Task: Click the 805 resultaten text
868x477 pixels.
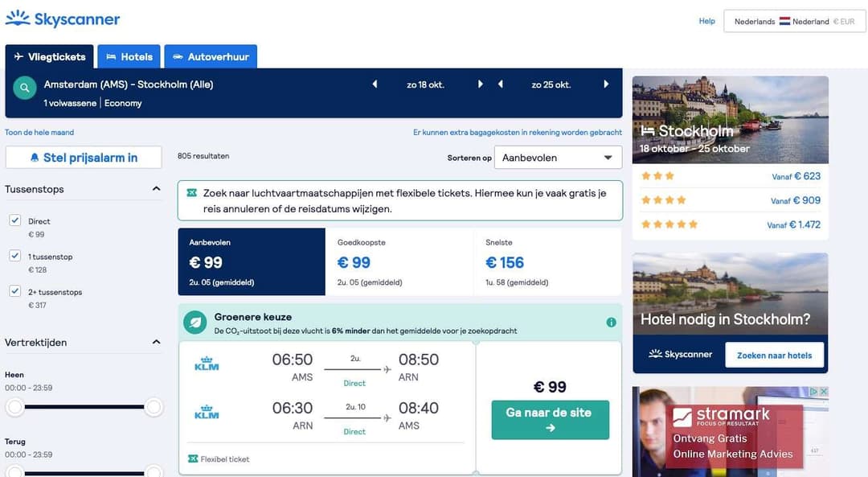Action: click(203, 156)
